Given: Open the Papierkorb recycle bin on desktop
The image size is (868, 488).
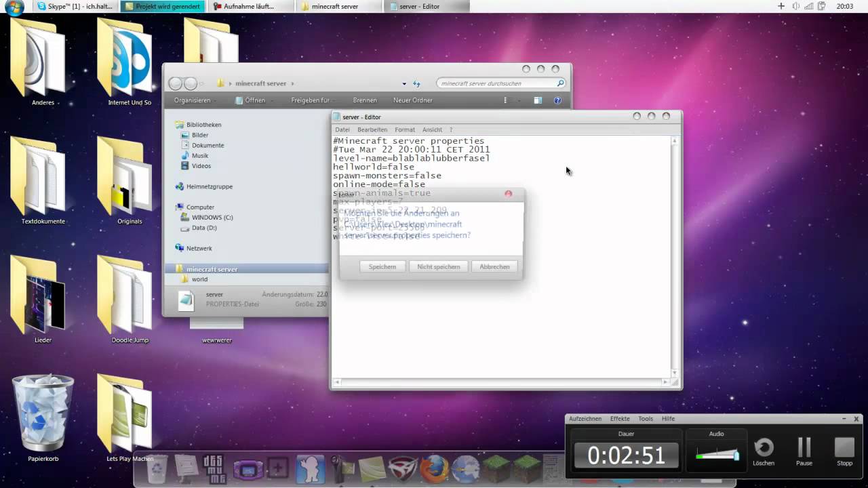Looking at the screenshot, I should tap(43, 417).
